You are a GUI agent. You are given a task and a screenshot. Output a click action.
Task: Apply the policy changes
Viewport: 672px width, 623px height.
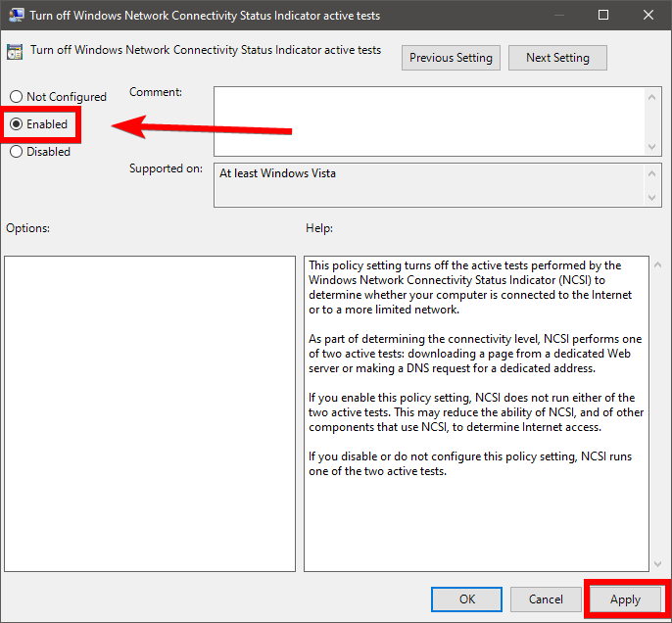[x=625, y=599]
